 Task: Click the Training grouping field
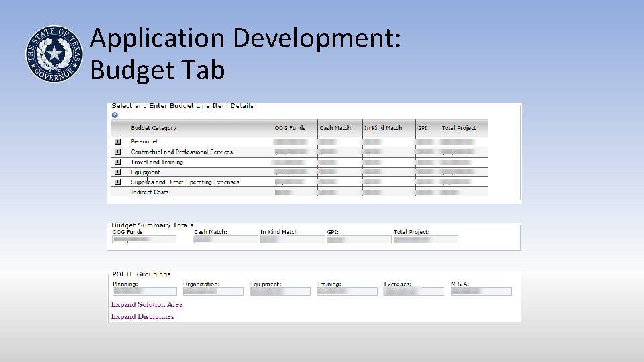pos(347,292)
